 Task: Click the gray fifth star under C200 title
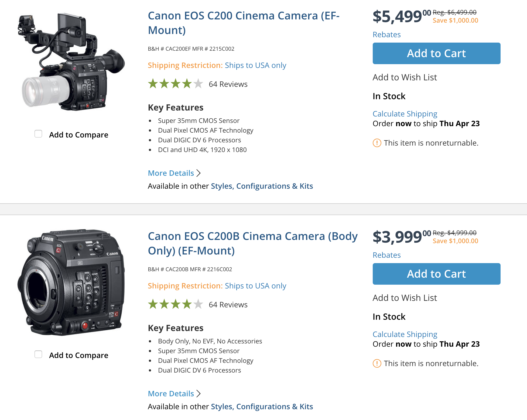(198, 84)
